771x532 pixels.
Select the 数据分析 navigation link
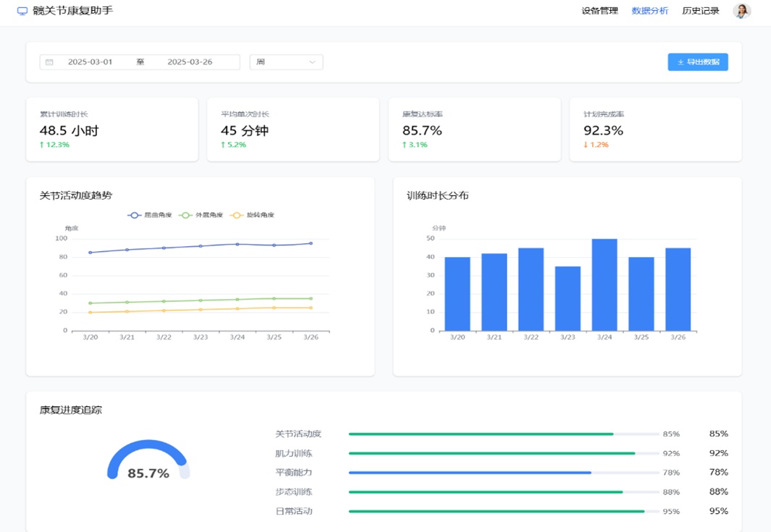click(x=649, y=11)
